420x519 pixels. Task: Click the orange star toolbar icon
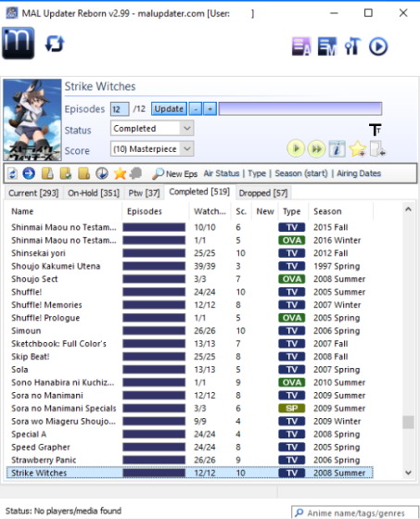click(x=120, y=173)
